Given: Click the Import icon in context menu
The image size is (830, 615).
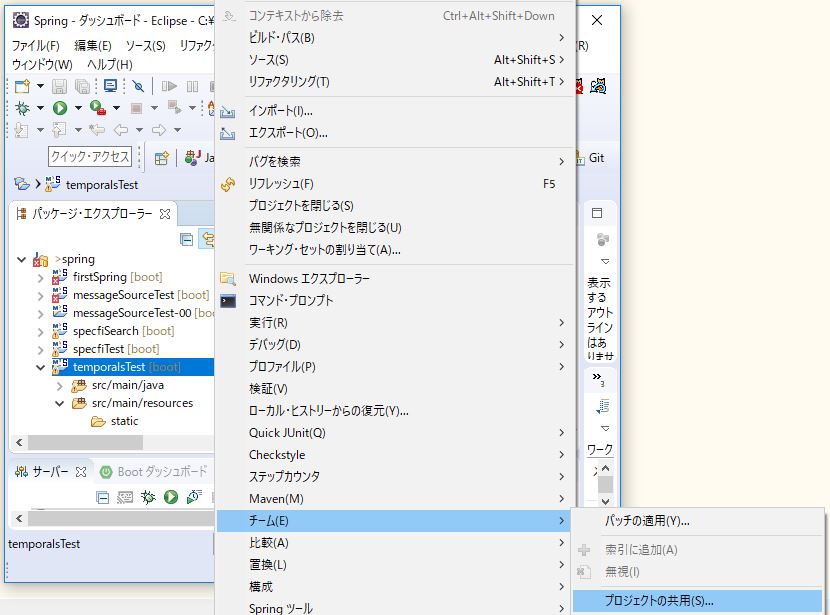Looking at the screenshot, I should (228, 112).
